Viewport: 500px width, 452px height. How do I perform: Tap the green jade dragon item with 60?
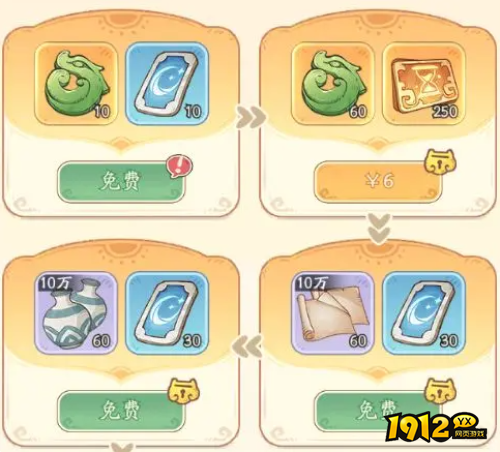(333, 83)
